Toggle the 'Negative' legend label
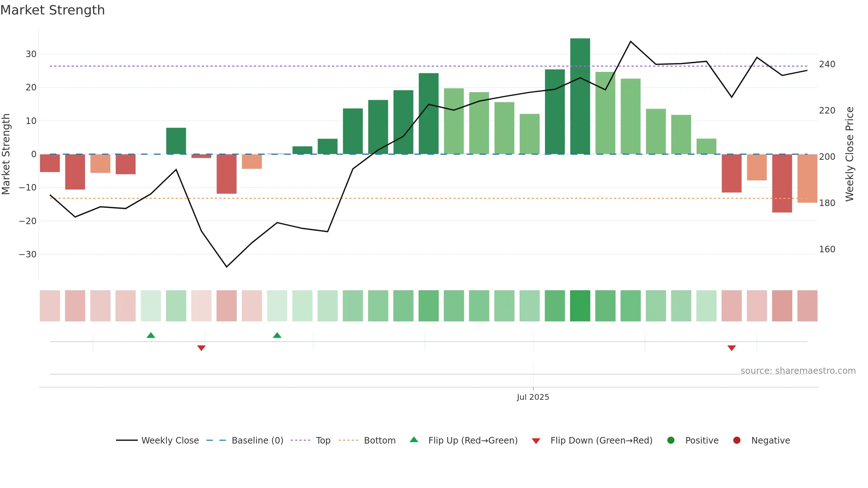 tap(771, 440)
